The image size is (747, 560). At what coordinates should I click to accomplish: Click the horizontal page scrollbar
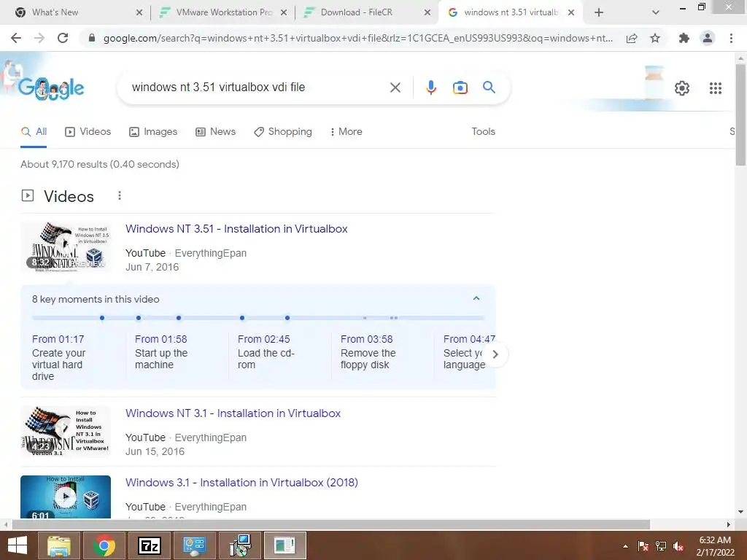pos(331,524)
